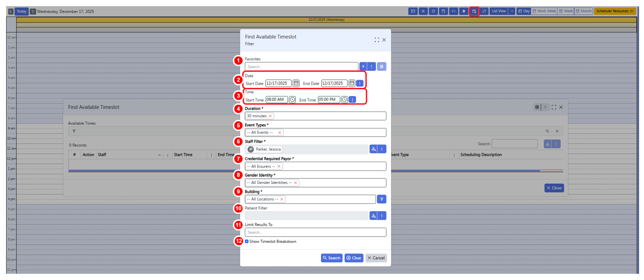The height and width of the screenshot is (280, 644).
Task: Click filter funnel in Available Times grid
Action: tap(74, 131)
